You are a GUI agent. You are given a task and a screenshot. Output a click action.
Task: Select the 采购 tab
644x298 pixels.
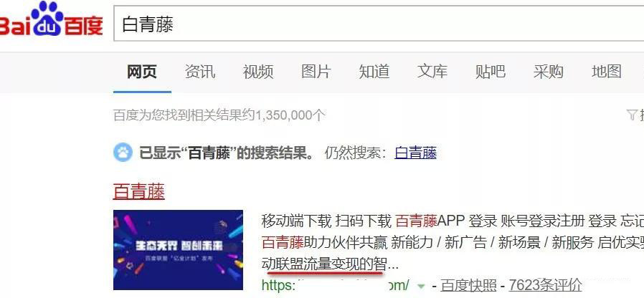549,72
